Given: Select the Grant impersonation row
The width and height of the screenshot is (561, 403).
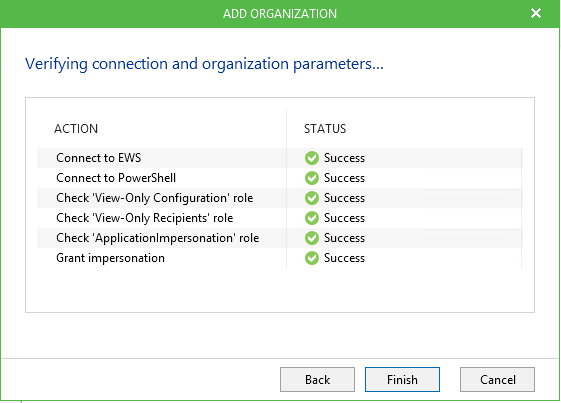Looking at the screenshot, I should point(279,258).
